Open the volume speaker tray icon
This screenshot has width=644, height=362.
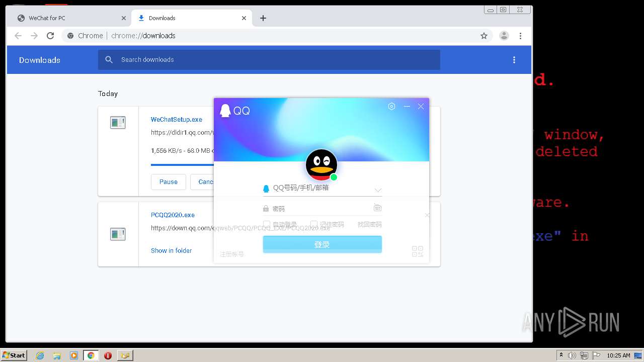tap(572, 355)
